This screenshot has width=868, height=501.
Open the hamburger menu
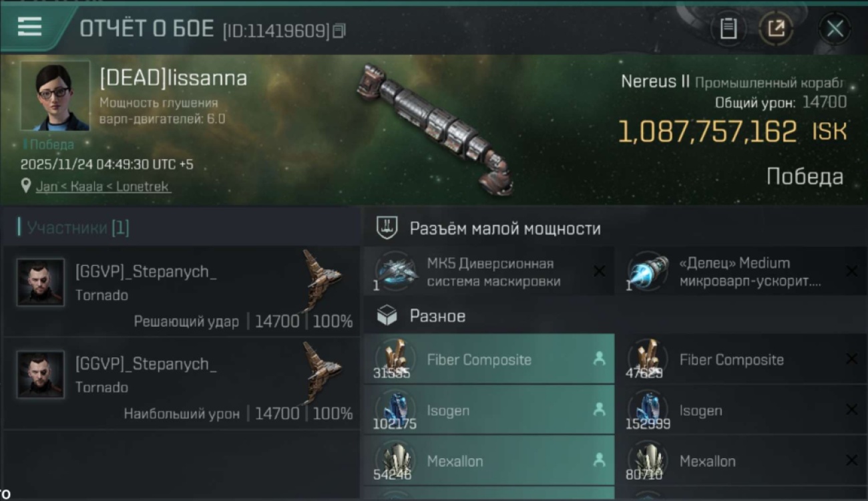tap(30, 27)
